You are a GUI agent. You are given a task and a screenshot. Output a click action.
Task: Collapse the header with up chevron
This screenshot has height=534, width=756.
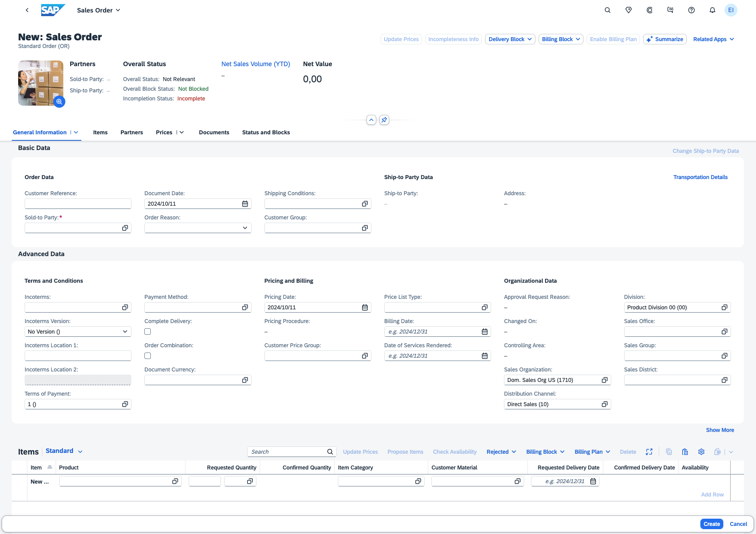pyautogui.click(x=371, y=120)
